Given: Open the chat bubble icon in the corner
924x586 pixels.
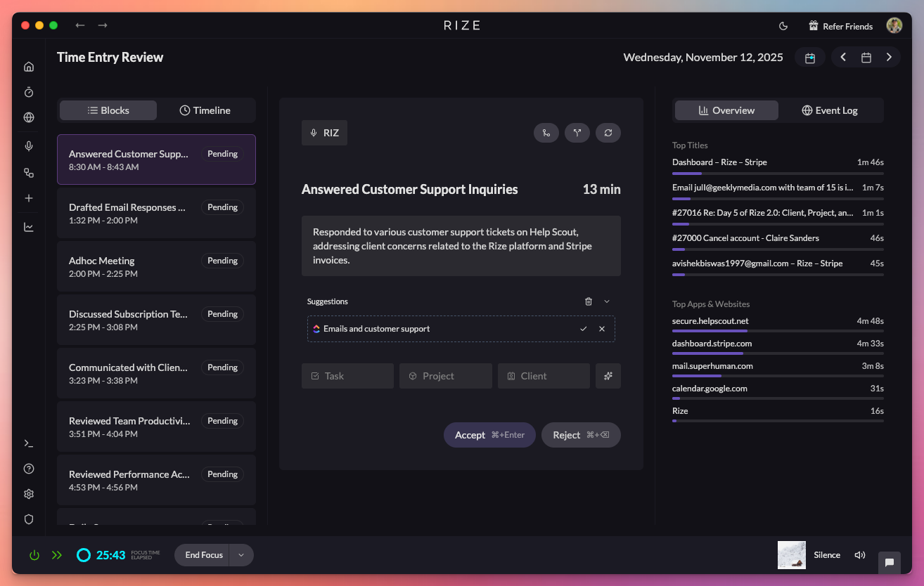Looking at the screenshot, I should pyautogui.click(x=890, y=563).
